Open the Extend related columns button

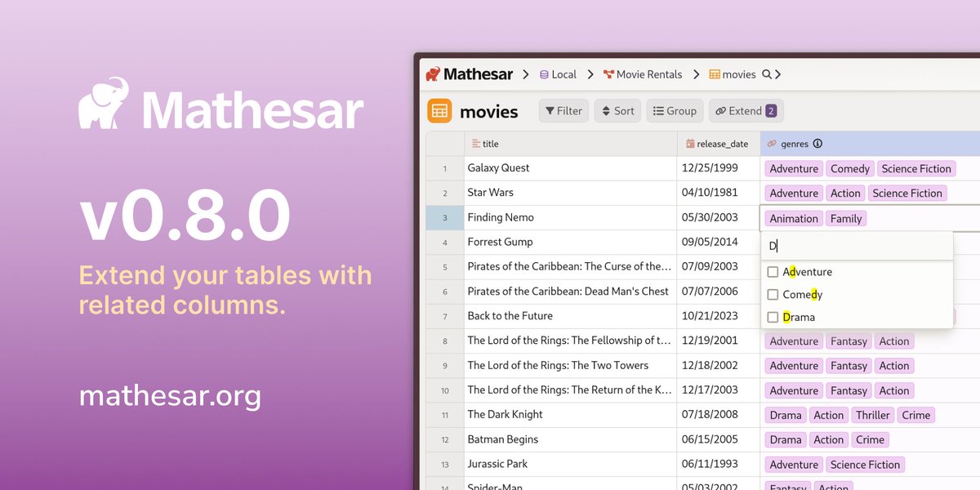[x=746, y=111]
